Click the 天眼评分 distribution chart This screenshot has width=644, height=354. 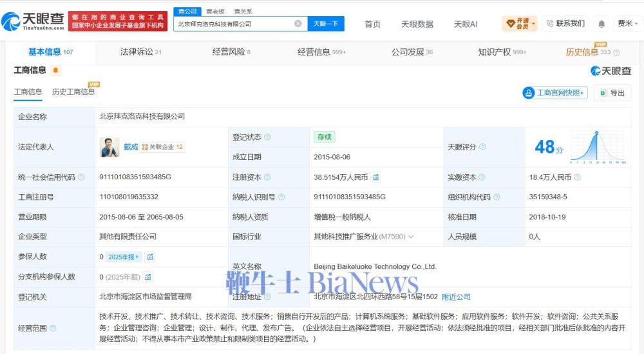(598, 147)
